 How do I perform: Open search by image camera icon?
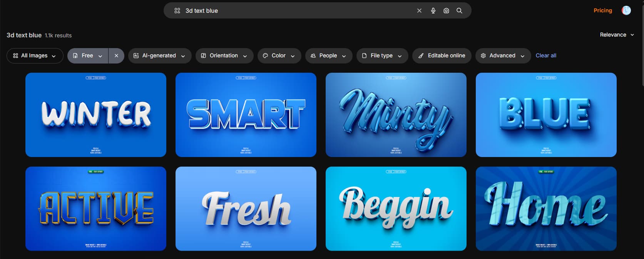tap(446, 11)
